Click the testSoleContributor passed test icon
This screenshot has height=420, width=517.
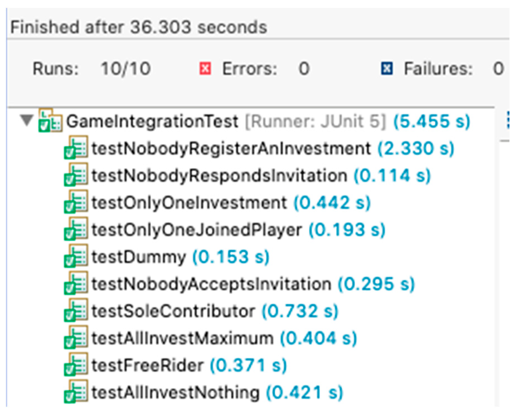pyautogui.click(x=76, y=311)
